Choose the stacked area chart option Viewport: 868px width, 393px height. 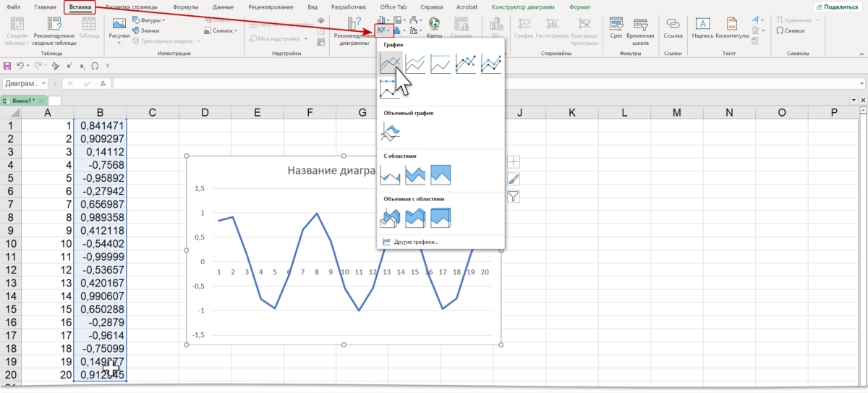click(415, 174)
